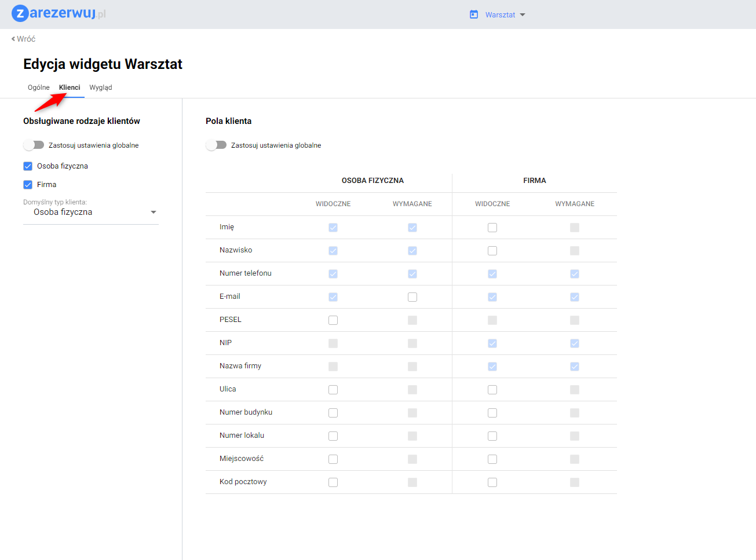Switch to the Wygląd tab

[x=101, y=87]
